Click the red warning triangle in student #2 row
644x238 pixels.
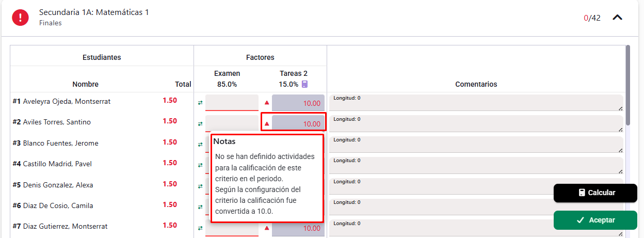coord(267,124)
